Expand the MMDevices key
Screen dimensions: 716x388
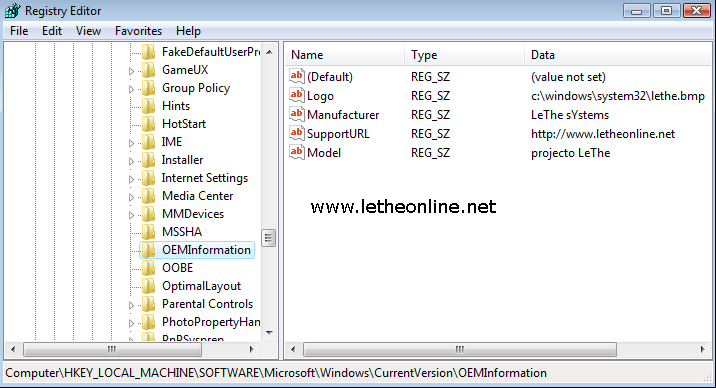(132, 215)
